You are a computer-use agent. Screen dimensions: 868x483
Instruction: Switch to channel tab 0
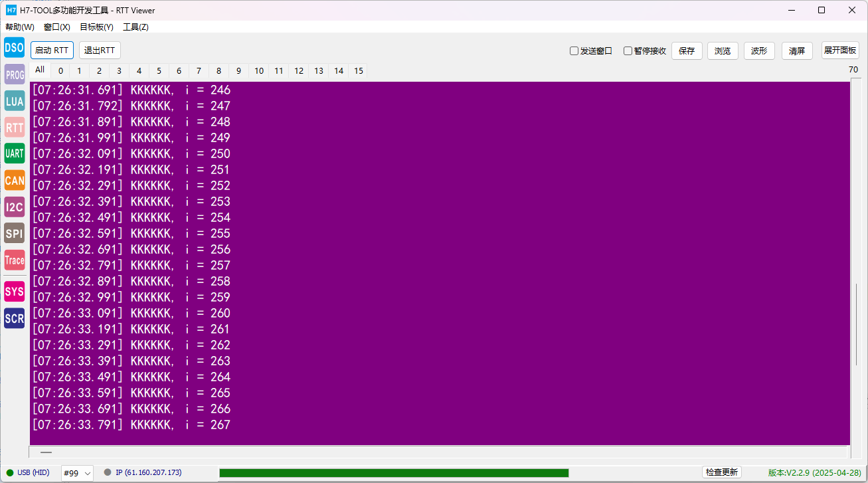click(x=60, y=71)
